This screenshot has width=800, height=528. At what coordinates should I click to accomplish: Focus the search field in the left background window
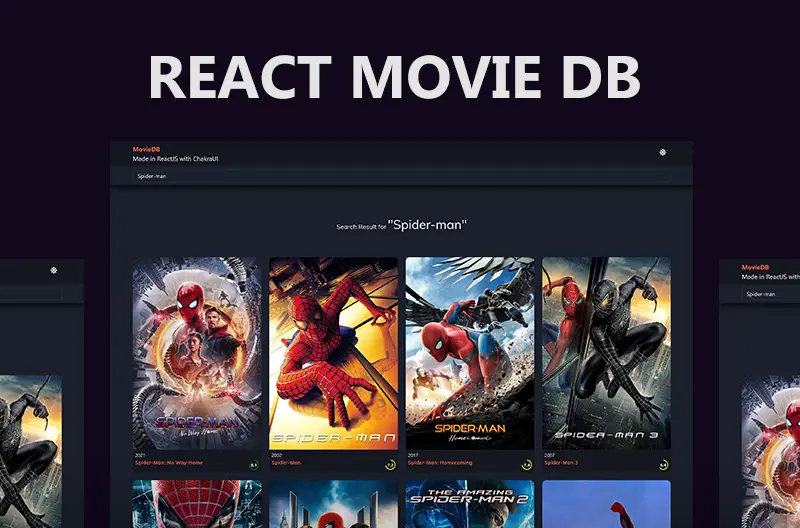(x=31, y=293)
